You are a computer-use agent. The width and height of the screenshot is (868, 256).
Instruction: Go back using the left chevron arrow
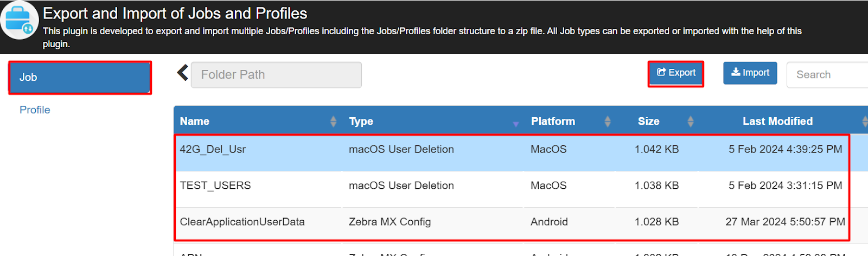point(183,73)
